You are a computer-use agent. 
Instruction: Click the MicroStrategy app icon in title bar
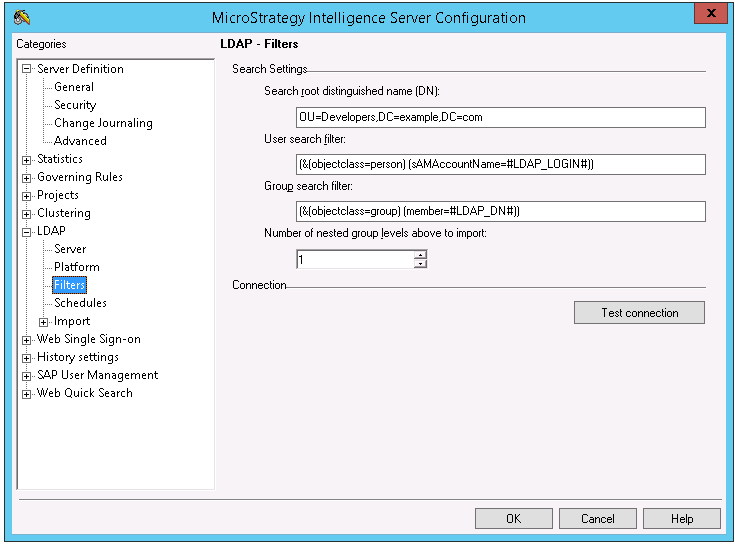(x=22, y=17)
